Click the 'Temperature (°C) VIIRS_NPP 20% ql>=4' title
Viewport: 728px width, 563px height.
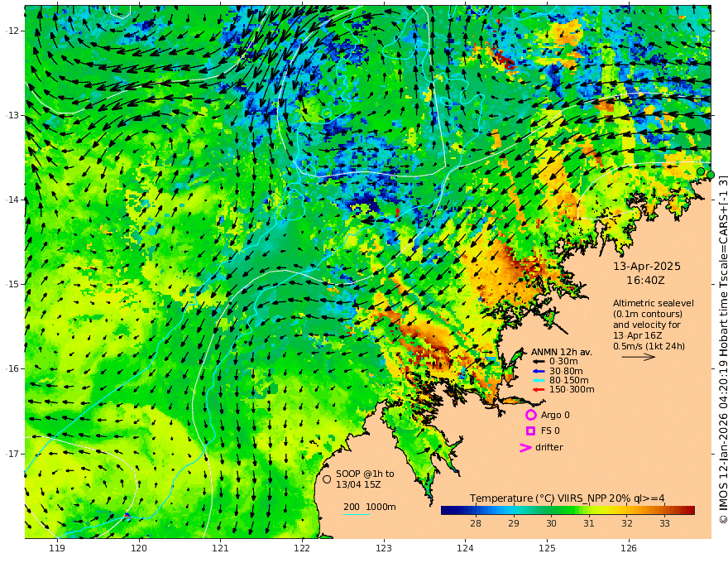click(567, 498)
